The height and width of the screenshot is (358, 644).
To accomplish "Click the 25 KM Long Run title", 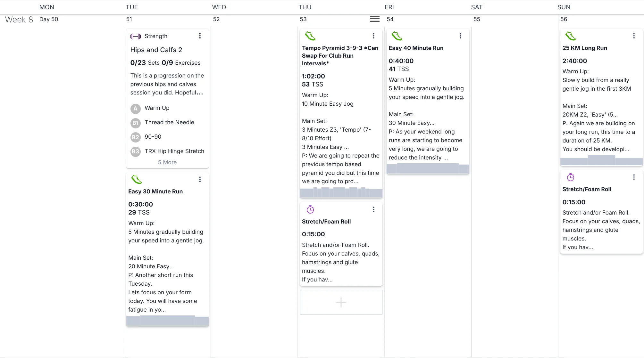I will click(x=585, y=48).
